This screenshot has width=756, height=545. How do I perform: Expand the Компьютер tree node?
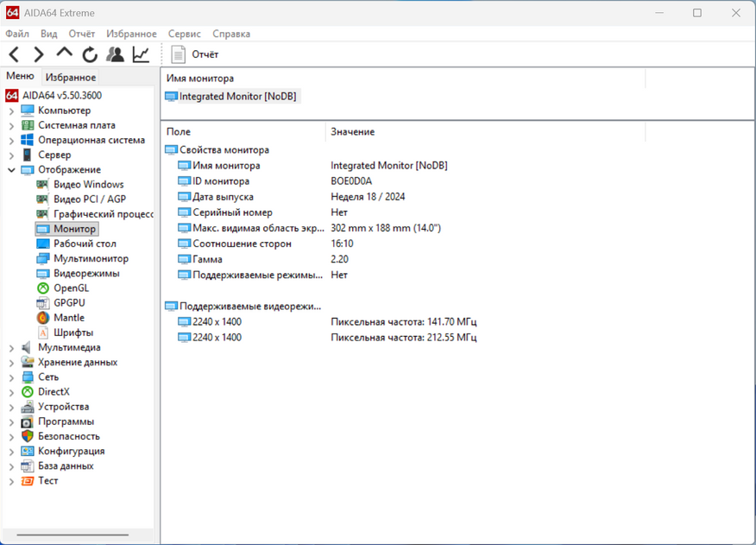coord(11,111)
